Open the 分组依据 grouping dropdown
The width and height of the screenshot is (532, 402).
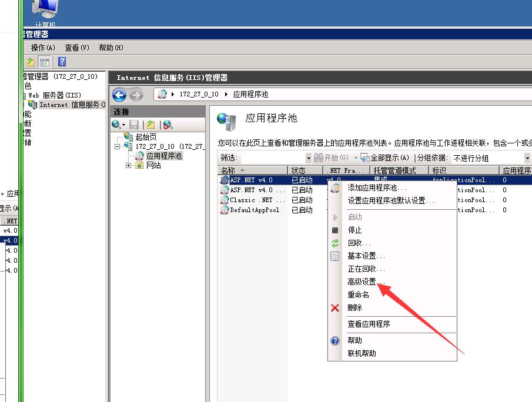click(x=527, y=158)
